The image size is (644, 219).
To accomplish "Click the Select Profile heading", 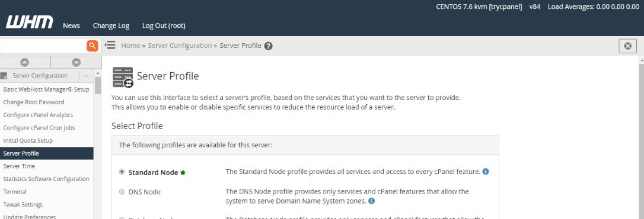I will (137, 126).
